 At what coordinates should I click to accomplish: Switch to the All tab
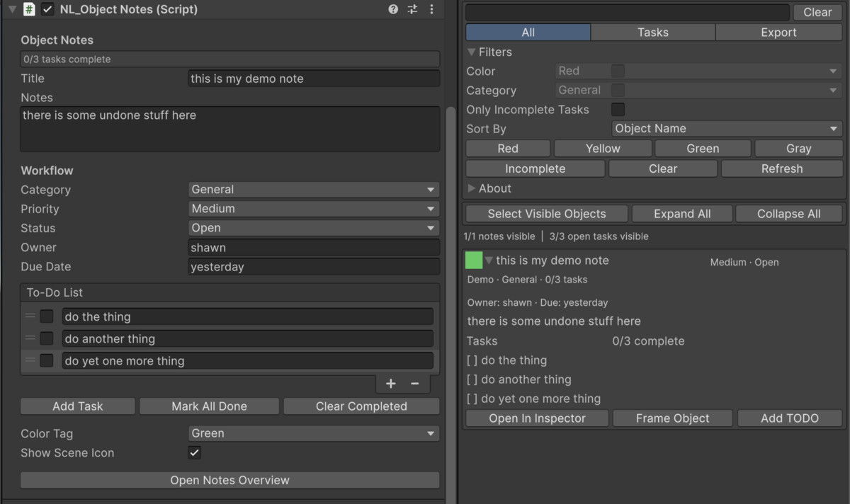[528, 33]
